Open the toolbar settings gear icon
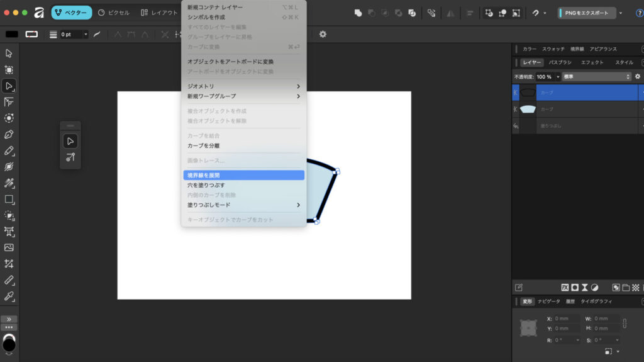 (323, 34)
